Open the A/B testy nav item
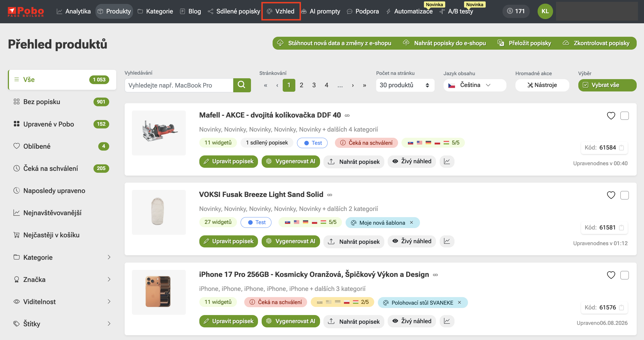This screenshot has width=644, height=340. click(x=456, y=11)
